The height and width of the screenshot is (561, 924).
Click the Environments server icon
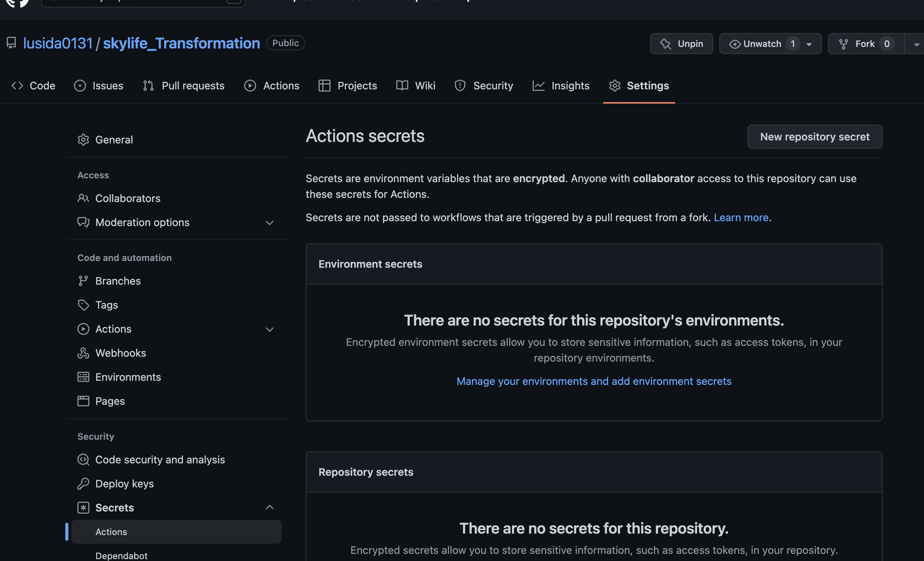[x=83, y=377]
